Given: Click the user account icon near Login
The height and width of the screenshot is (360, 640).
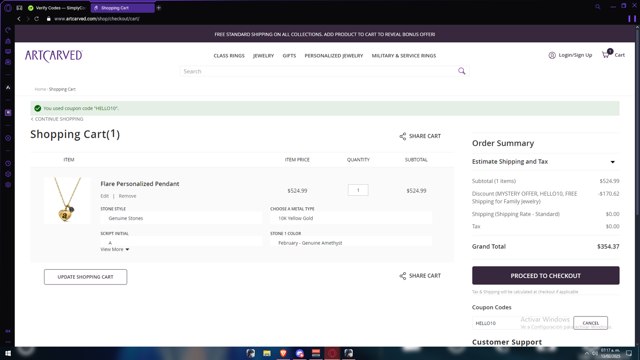Looking at the screenshot, I should [552, 55].
